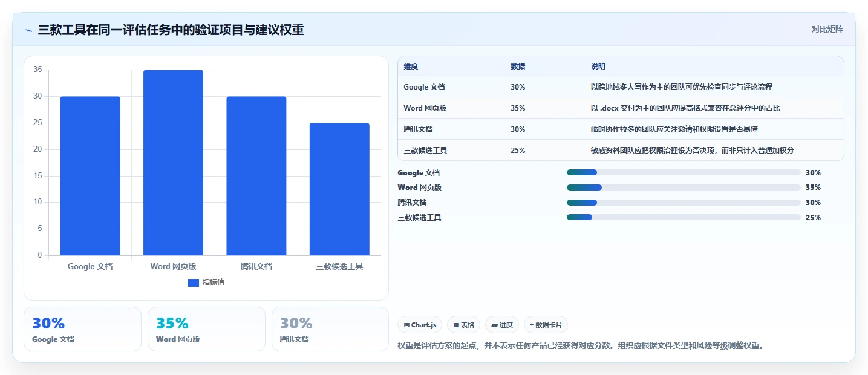Click the Google 文档 x-axis label

(90, 266)
